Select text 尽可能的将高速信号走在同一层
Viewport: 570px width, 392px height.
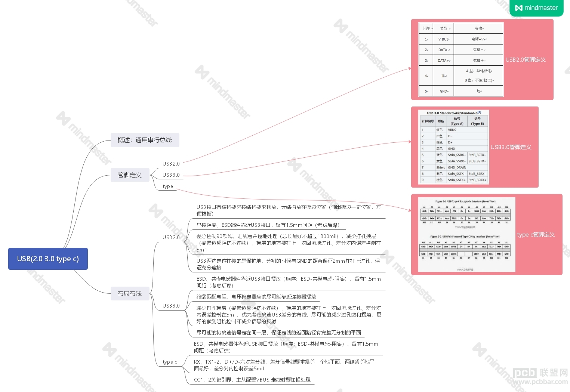tap(279, 333)
